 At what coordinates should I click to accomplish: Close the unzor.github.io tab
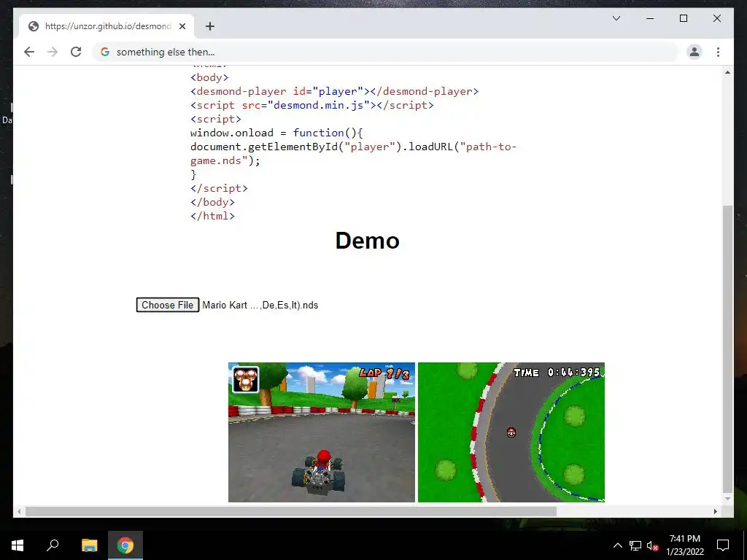[182, 26]
